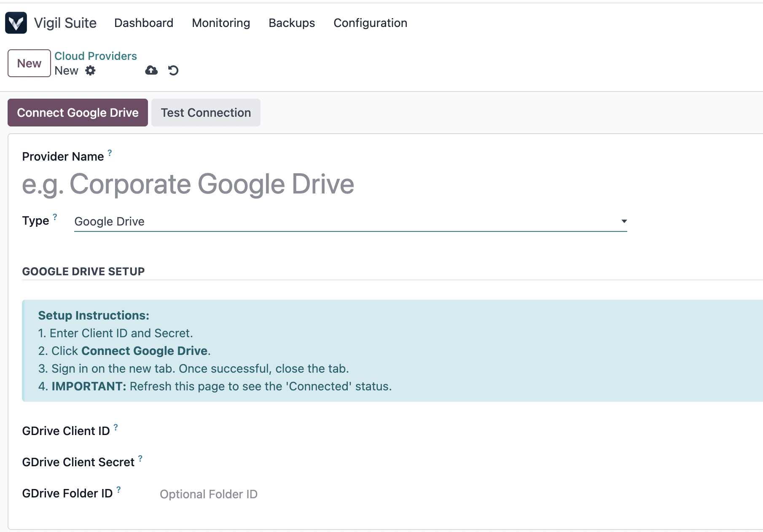
Task: Discard changes with the undo icon
Action: click(173, 70)
